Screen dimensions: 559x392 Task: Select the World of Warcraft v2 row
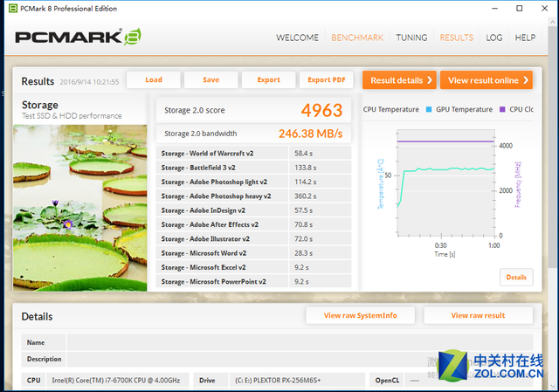point(253,154)
